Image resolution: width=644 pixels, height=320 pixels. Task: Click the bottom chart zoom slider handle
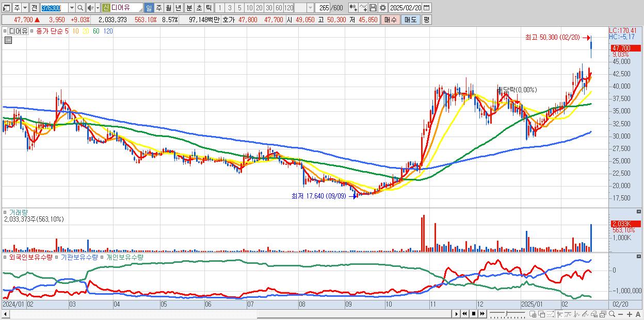tap(506, 313)
